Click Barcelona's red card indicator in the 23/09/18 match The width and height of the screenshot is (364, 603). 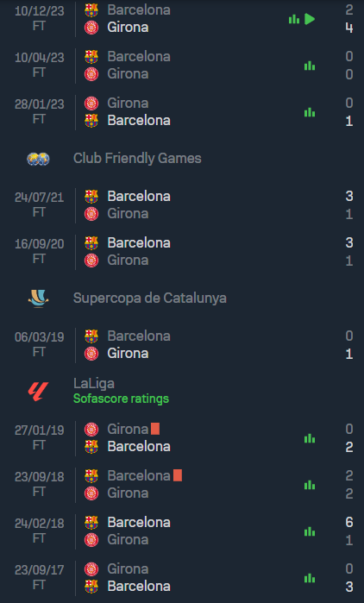click(178, 475)
